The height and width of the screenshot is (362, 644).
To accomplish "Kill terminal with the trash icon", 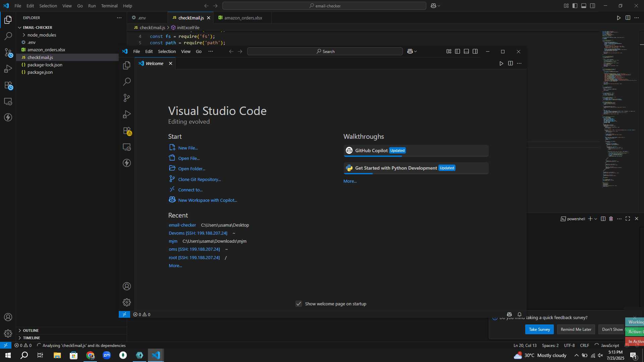I will pyautogui.click(x=611, y=219).
